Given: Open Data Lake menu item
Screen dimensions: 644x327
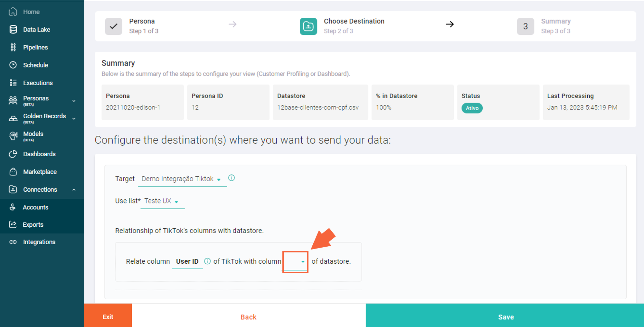Looking at the screenshot, I should coord(37,30).
